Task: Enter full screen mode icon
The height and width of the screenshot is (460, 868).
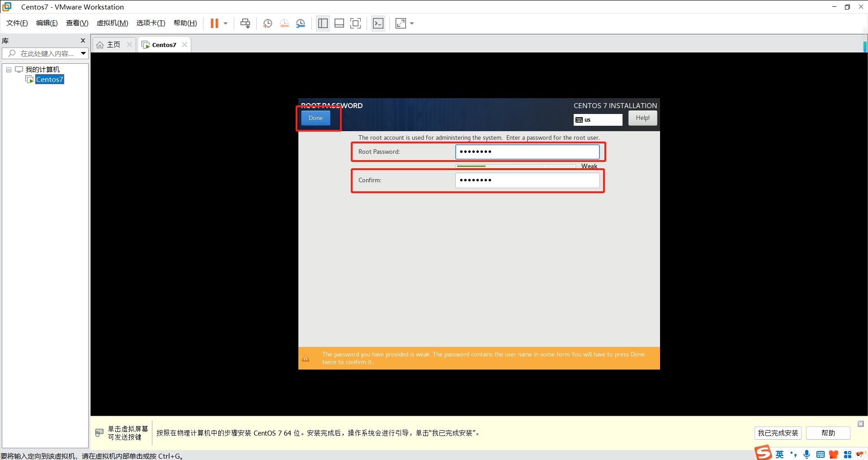Action: (356, 24)
